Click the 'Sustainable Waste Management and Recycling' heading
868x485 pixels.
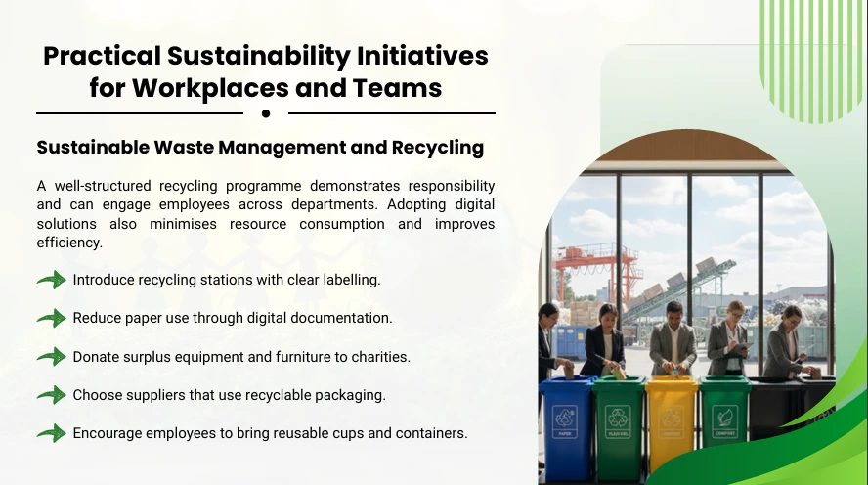click(x=260, y=149)
